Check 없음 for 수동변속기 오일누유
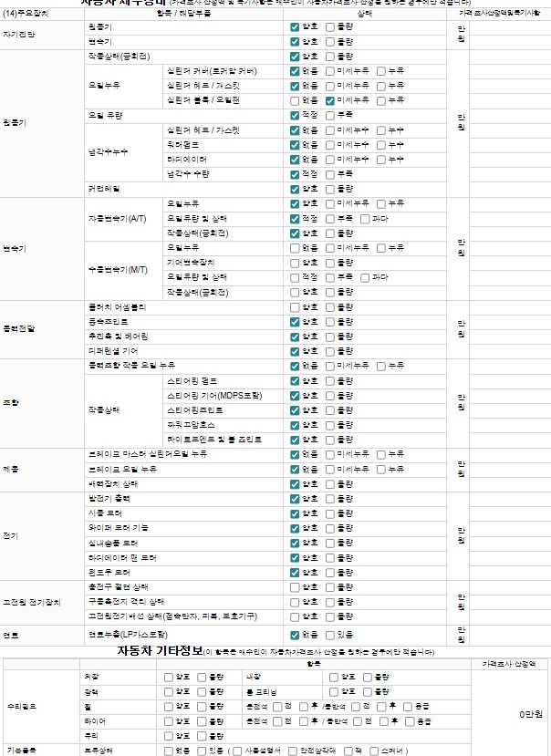 pos(295,248)
